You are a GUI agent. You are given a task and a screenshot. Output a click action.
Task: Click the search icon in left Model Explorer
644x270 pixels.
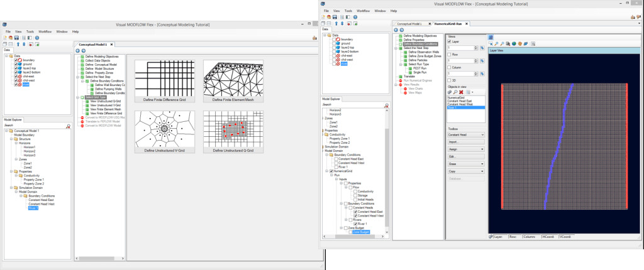click(68, 126)
